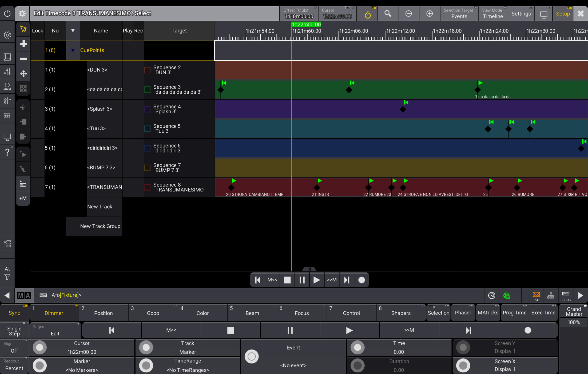Toggle the checkbox for Sequence 4 'Splash 3'

147,109
